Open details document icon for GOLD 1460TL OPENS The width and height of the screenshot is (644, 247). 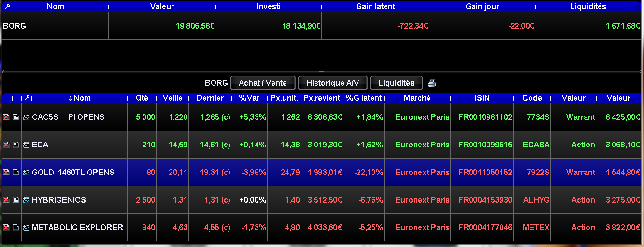pyautogui.click(x=16, y=172)
